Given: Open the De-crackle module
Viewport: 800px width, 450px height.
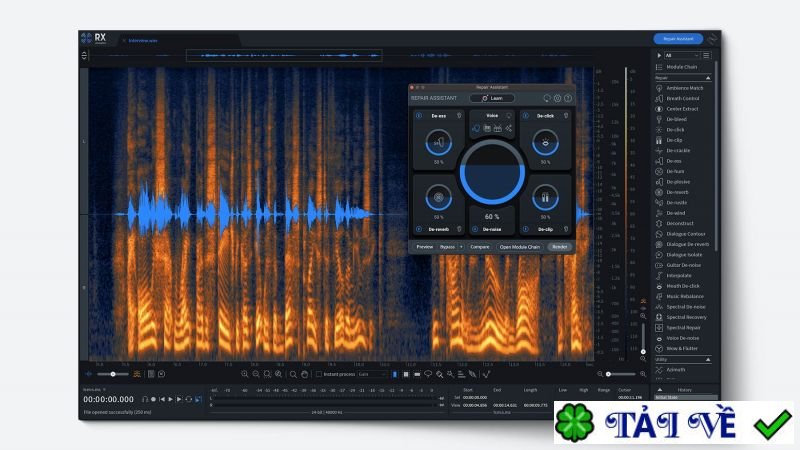Looking at the screenshot, I should pos(673,151).
